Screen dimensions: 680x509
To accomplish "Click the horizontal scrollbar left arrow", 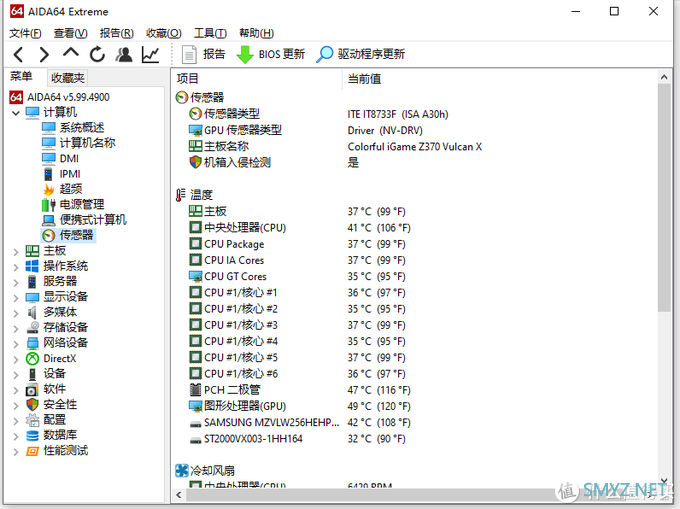I will tap(179, 495).
